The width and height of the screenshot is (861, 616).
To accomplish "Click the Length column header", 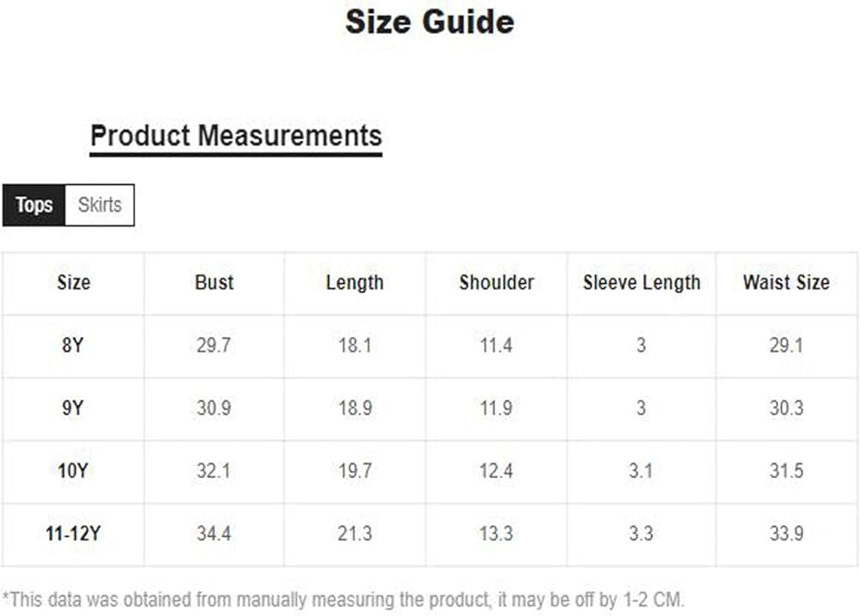I will 355,282.
